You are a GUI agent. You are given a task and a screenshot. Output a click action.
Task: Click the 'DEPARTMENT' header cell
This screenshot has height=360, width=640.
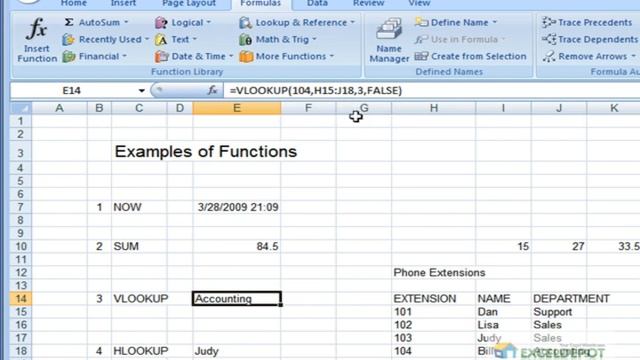tap(571, 299)
